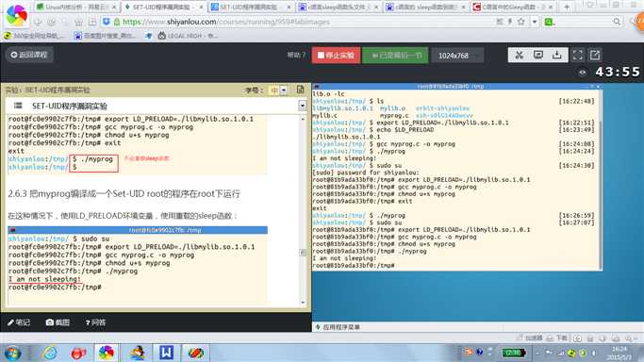Viewport: 644px width, 362px height.
Task: Click the magnifier search icon
Action: pos(617,22)
